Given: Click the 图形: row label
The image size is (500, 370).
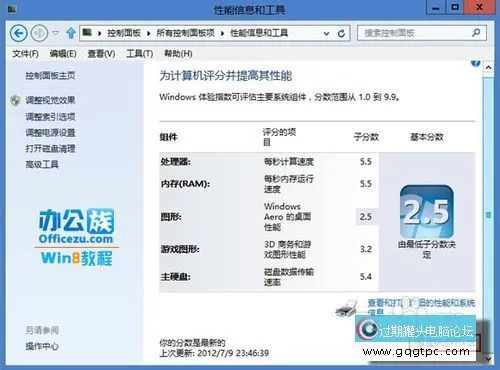Looking at the screenshot, I should (171, 217).
